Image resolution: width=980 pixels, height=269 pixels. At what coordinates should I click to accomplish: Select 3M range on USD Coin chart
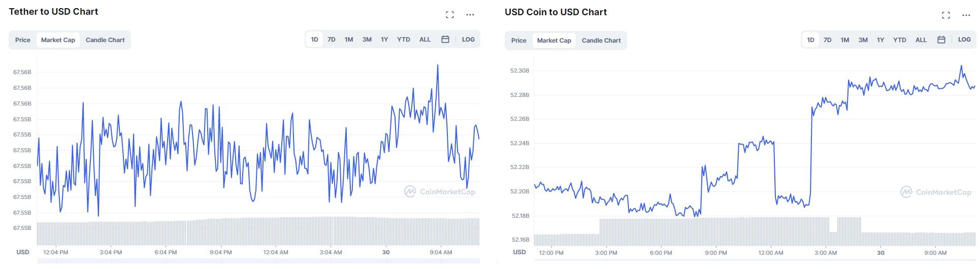[863, 40]
